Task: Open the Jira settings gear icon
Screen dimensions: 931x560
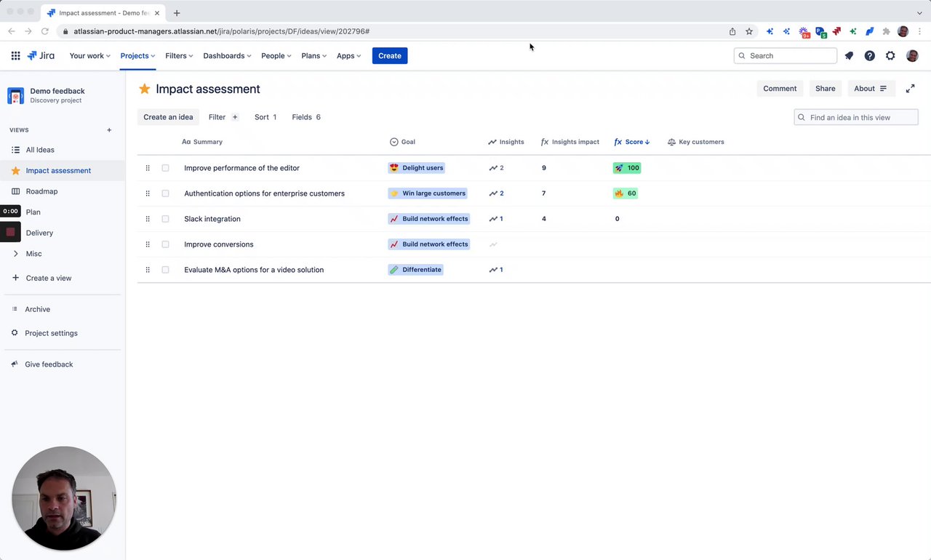Action: (890, 56)
